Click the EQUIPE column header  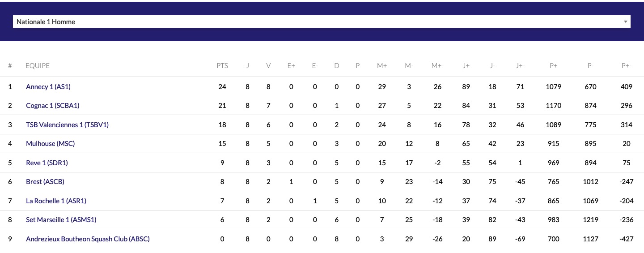[x=38, y=66]
